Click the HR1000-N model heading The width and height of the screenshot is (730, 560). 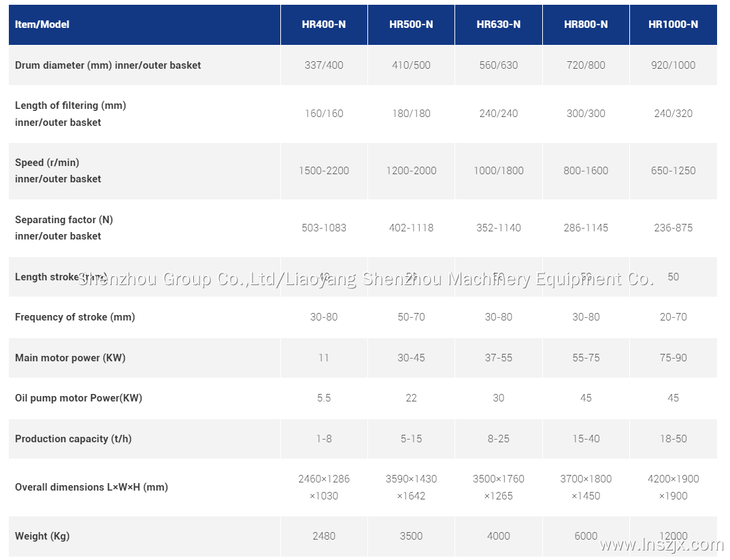click(x=673, y=24)
